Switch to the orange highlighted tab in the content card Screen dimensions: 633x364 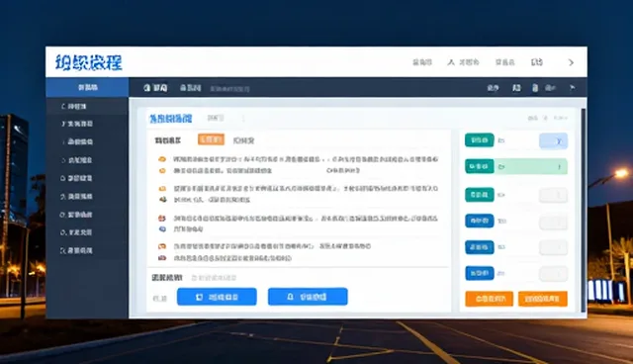pyautogui.click(x=211, y=139)
